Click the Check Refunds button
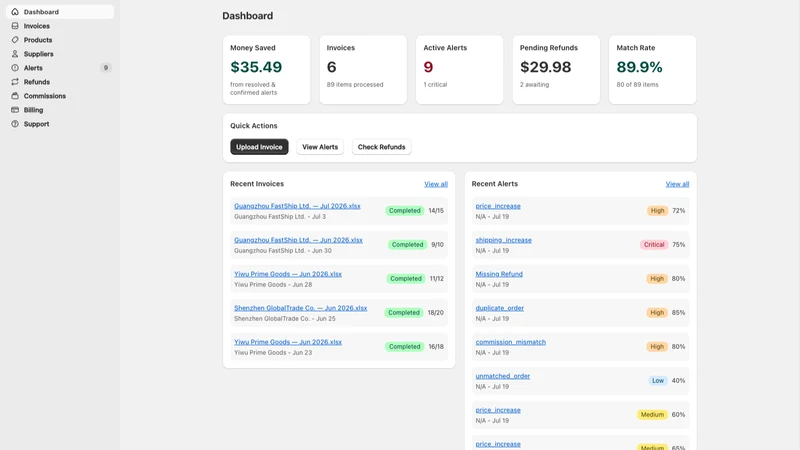The width and height of the screenshot is (800, 450). pos(381,147)
